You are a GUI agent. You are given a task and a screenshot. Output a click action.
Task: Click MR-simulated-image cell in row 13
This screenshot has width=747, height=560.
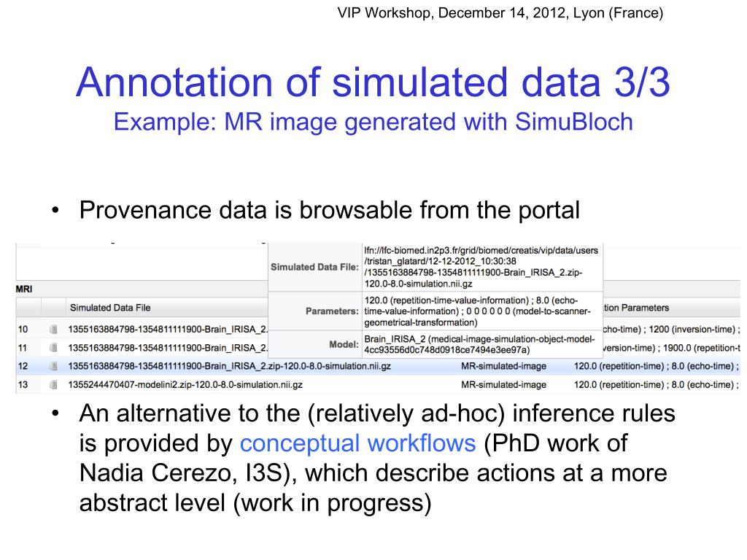click(x=503, y=384)
